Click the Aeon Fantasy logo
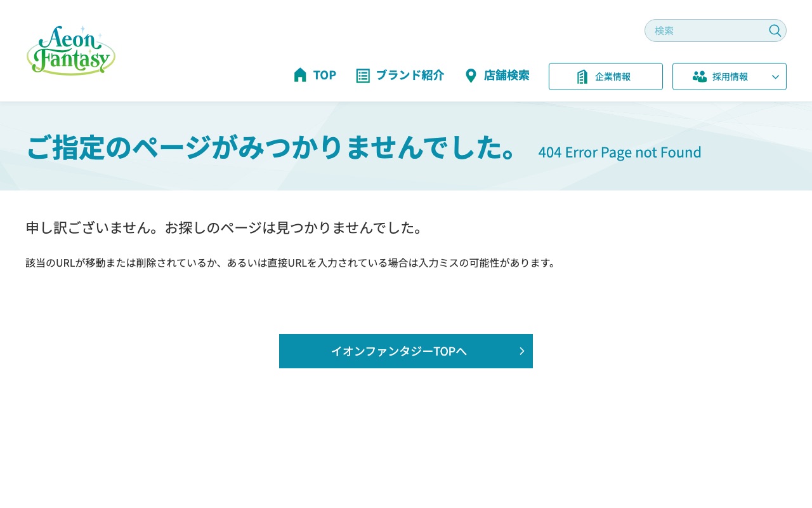 [x=71, y=51]
